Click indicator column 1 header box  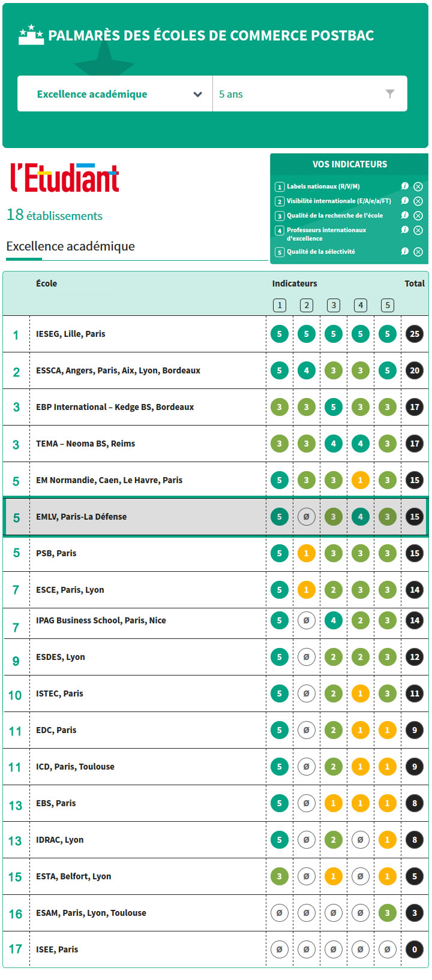(x=280, y=305)
